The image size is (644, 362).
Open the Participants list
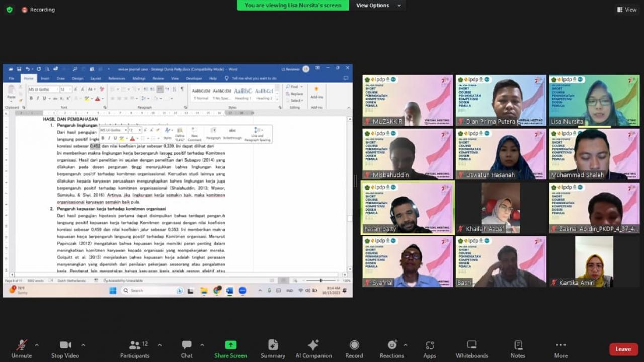coord(134,349)
